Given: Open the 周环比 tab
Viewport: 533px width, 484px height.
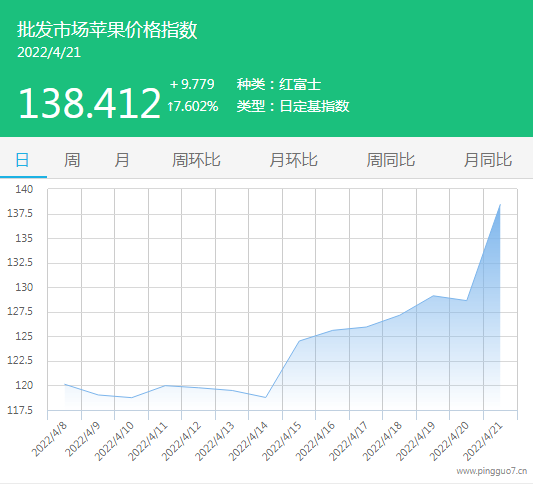Looking at the screenshot, I should tap(196, 160).
